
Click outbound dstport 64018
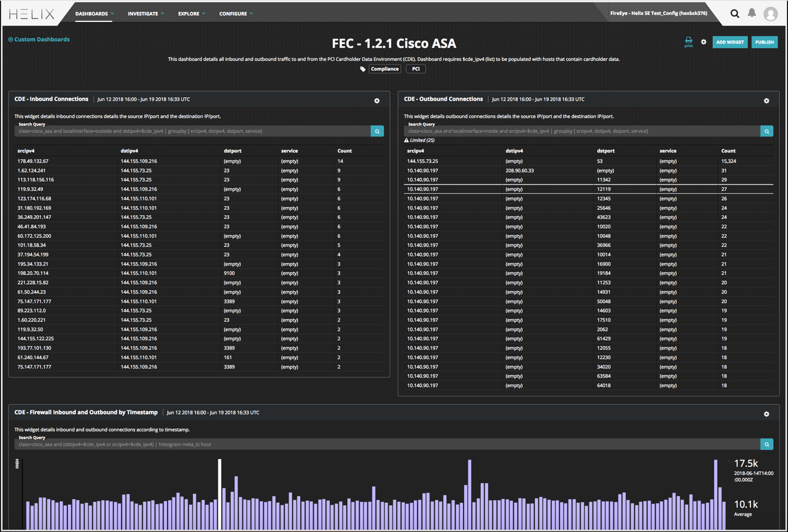click(x=604, y=386)
